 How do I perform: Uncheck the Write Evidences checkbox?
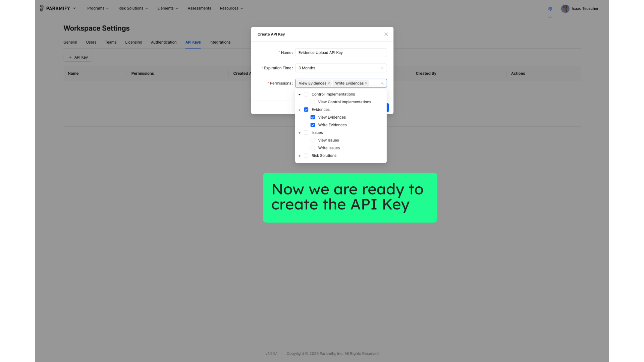(x=313, y=125)
